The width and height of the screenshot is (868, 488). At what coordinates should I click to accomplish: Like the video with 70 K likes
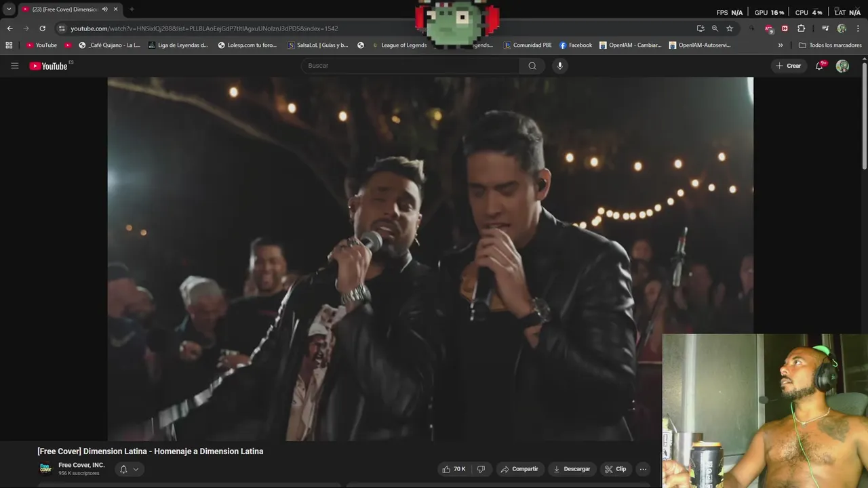click(x=454, y=469)
